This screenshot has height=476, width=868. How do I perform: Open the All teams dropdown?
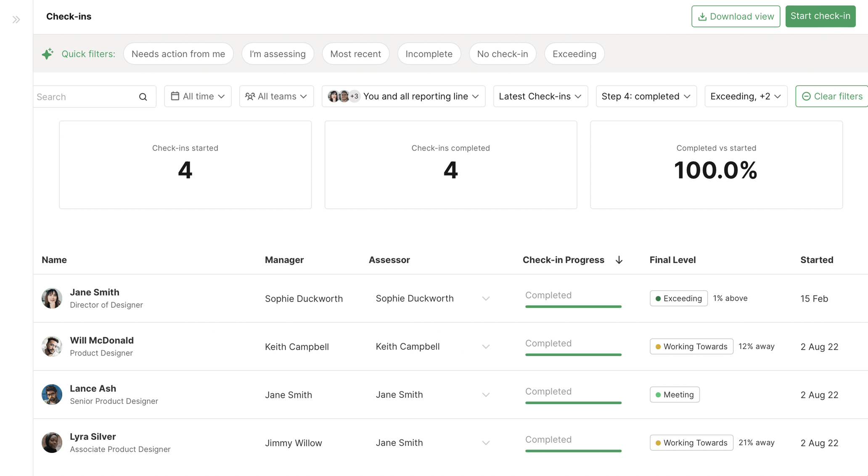click(276, 96)
